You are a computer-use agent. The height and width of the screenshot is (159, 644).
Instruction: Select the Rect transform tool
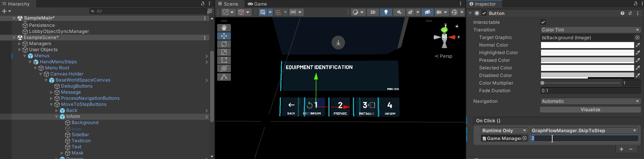point(224,60)
